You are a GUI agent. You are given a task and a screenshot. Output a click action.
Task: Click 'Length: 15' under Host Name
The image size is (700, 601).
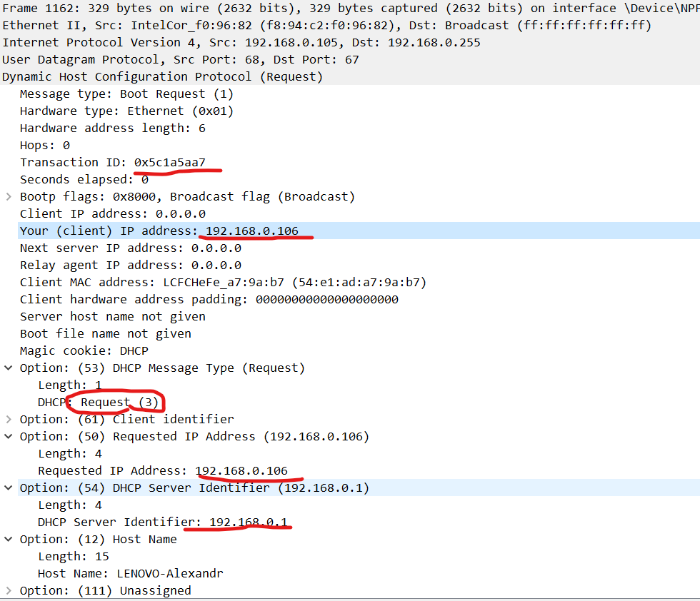pos(74,557)
